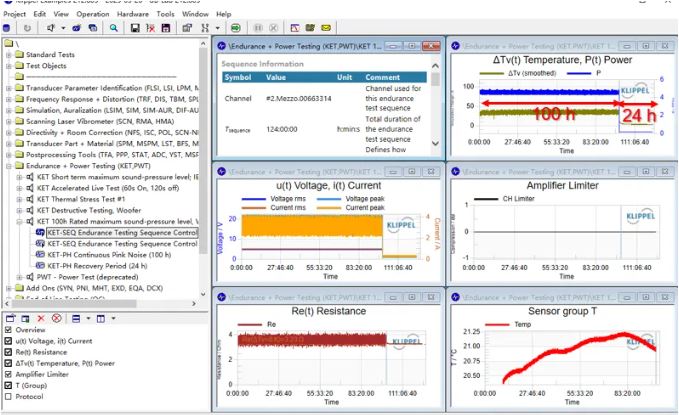Click the Channel value #2.Mezzo.00663314

pyautogui.click(x=299, y=98)
